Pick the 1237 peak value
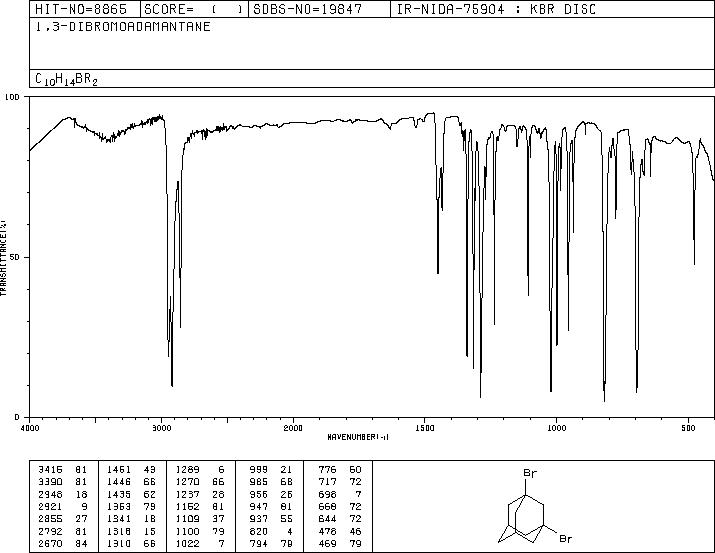 pos(187,494)
